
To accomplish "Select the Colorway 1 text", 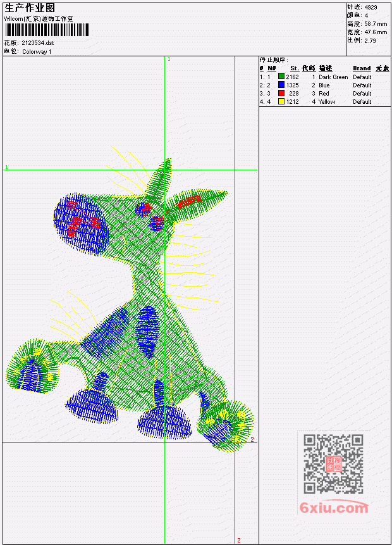I will click(37, 52).
